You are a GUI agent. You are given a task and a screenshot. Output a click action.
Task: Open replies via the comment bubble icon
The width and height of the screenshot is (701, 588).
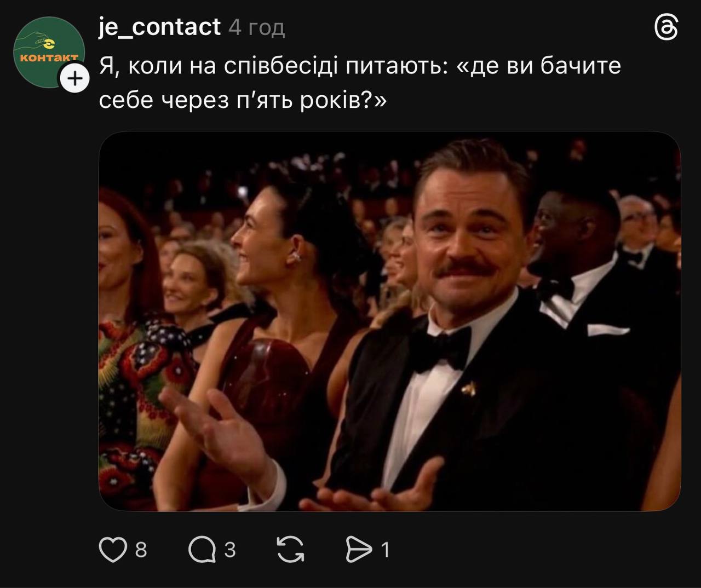tap(202, 550)
